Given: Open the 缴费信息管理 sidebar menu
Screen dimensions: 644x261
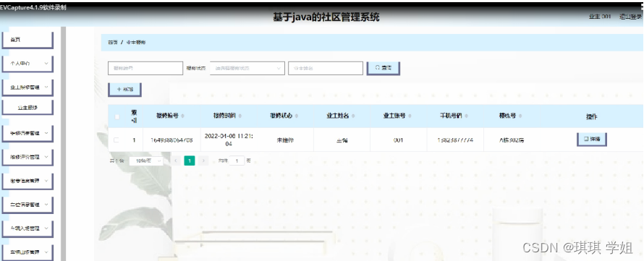Looking at the screenshot, I should pos(27,181).
